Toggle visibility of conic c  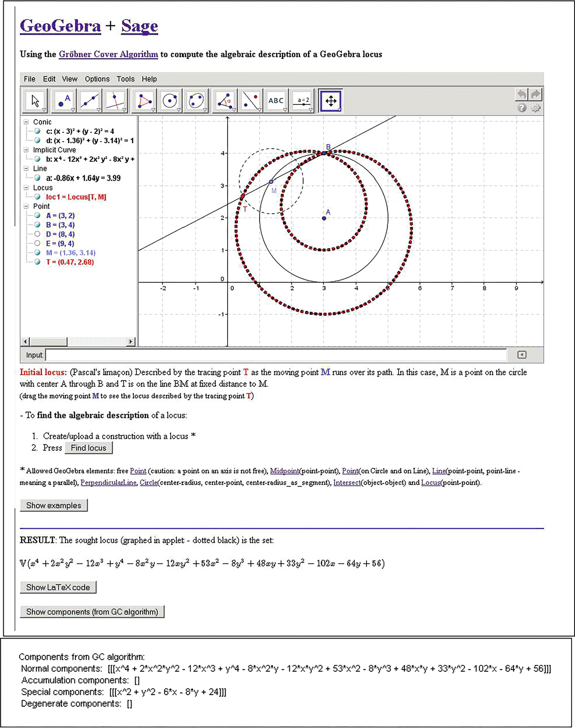click(x=37, y=131)
